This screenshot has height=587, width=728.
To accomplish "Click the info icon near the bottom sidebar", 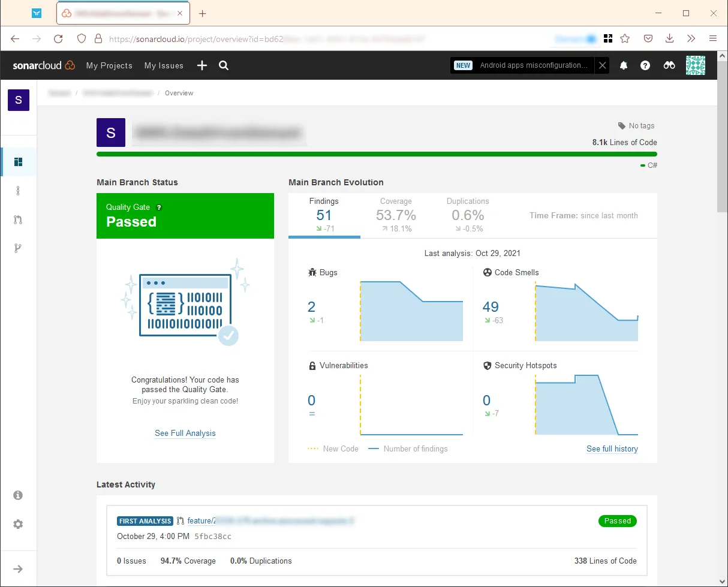I will (18, 495).
